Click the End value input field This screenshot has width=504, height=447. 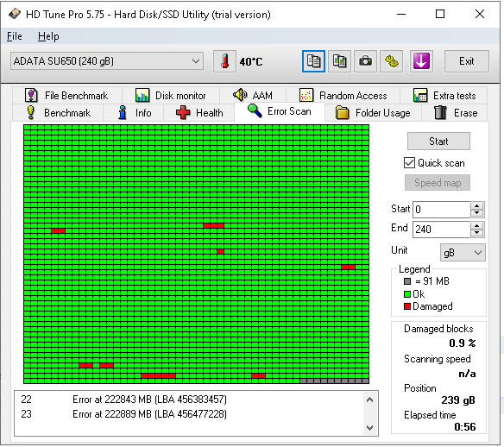[441, 230]
